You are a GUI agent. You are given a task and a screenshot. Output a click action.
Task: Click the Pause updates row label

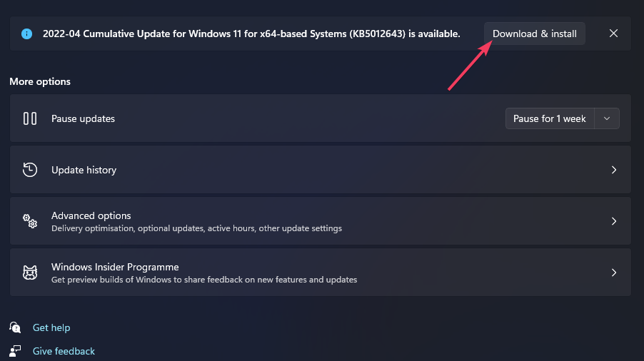(83, 118)
